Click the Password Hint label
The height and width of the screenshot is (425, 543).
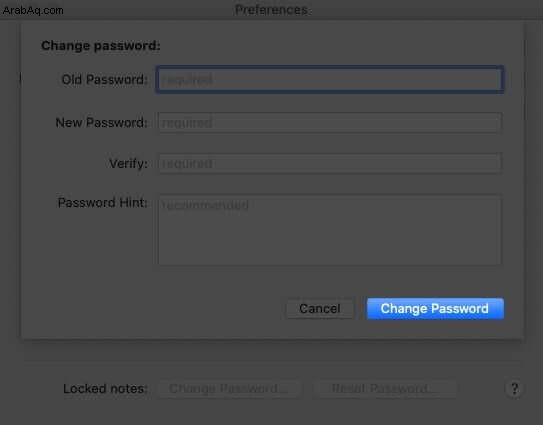(x=103, y=202)
